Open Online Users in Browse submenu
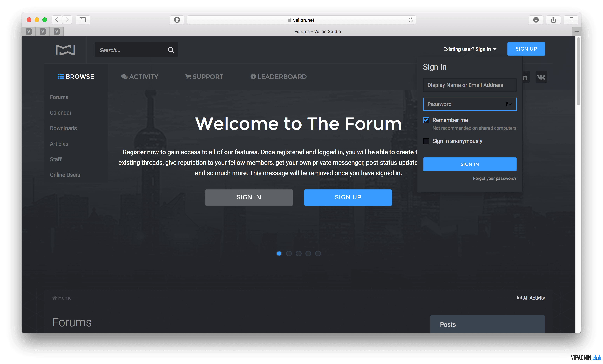The height and width of the screenshot is (364, 603). [65, 175]
